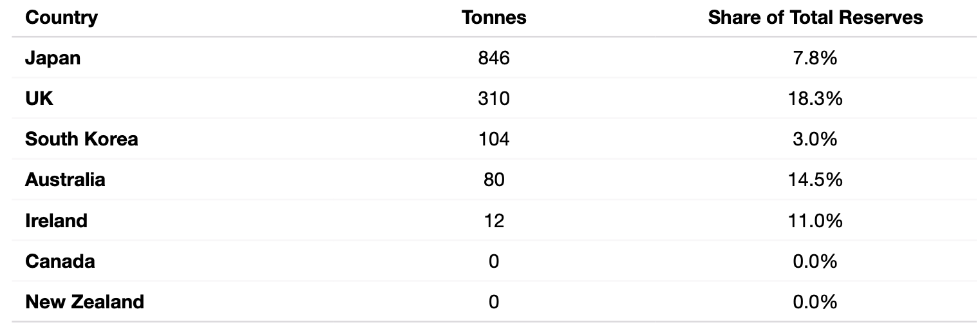
Task: Click the 3.0% share cell
Action: (x=815, y=139)
